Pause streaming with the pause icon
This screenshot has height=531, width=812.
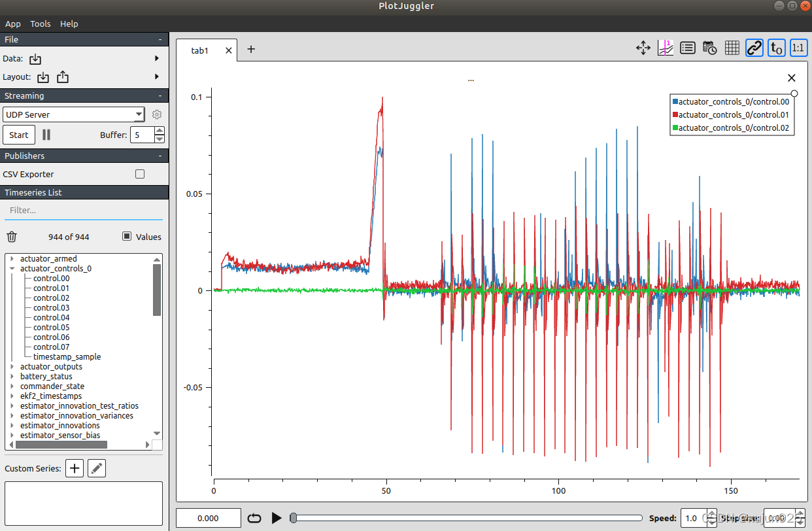tap(46, 135)
